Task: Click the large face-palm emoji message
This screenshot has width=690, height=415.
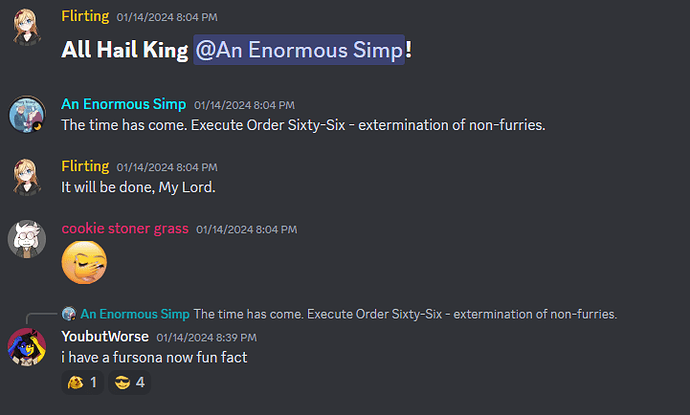Action: (84, 262)
